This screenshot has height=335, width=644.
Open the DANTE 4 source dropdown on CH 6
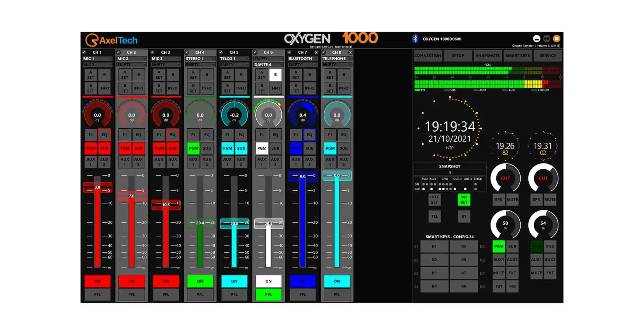point(268,65)
